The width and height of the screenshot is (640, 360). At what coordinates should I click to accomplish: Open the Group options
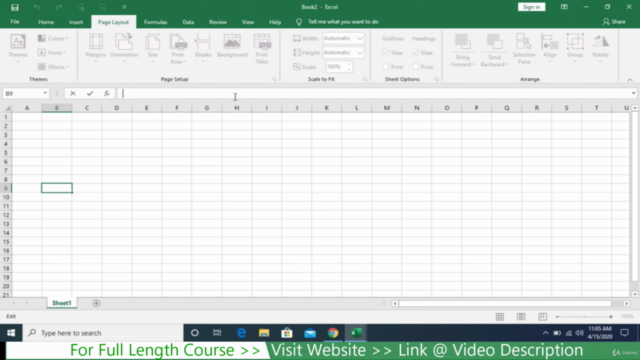click(575, 49)
